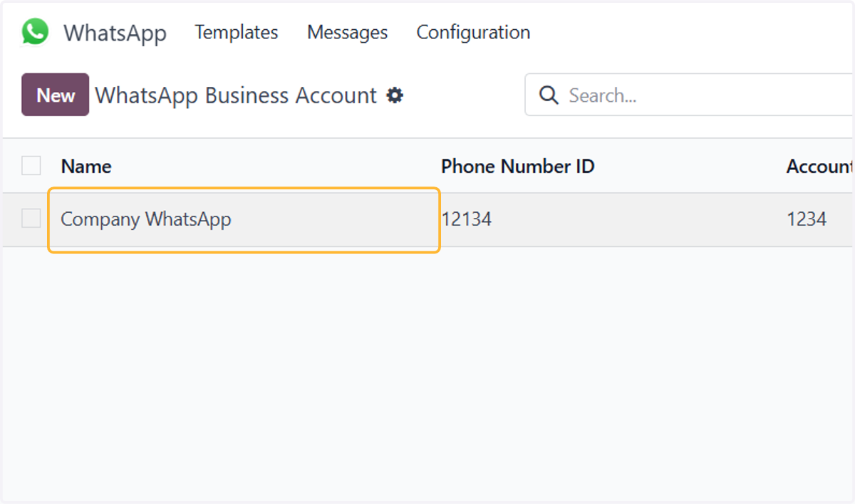The image size is (855, 504).
Task: Open the Templates menu
Action: pyautogui.click(x=237, y=33)
